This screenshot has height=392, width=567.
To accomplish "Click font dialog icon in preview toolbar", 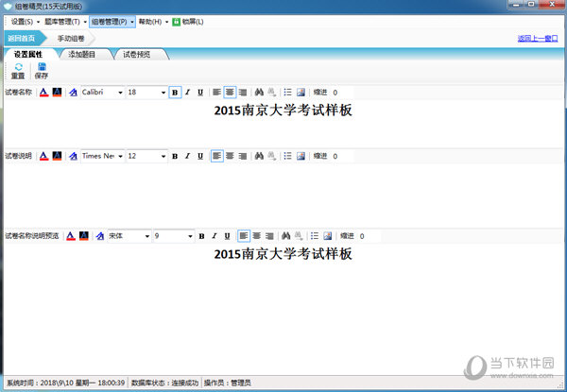I will coord(100,236).
